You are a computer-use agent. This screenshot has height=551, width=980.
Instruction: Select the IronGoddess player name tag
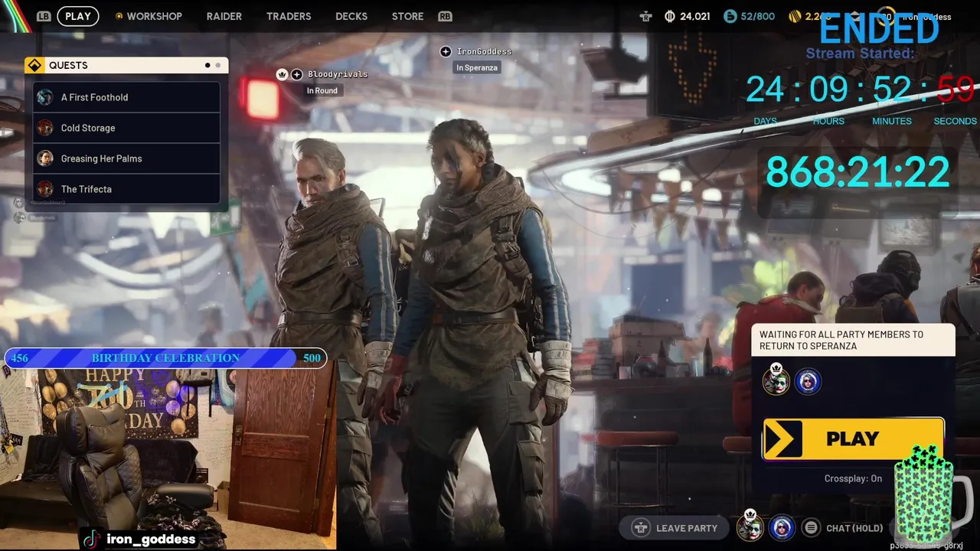[x=484, y=51]
